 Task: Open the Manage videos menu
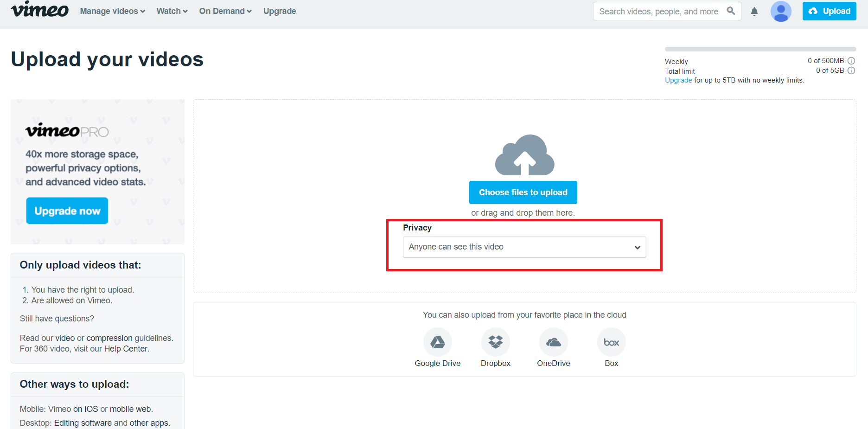(113, 11)
